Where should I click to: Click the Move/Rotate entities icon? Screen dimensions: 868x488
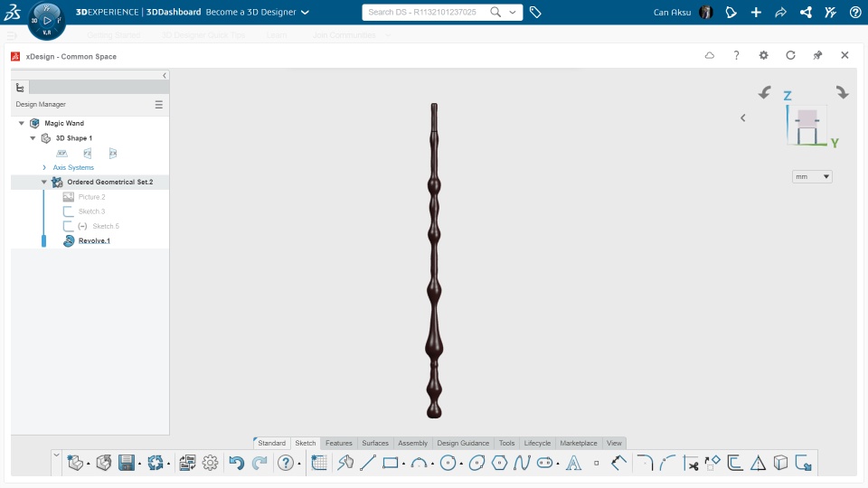click(x=712, y=463)
